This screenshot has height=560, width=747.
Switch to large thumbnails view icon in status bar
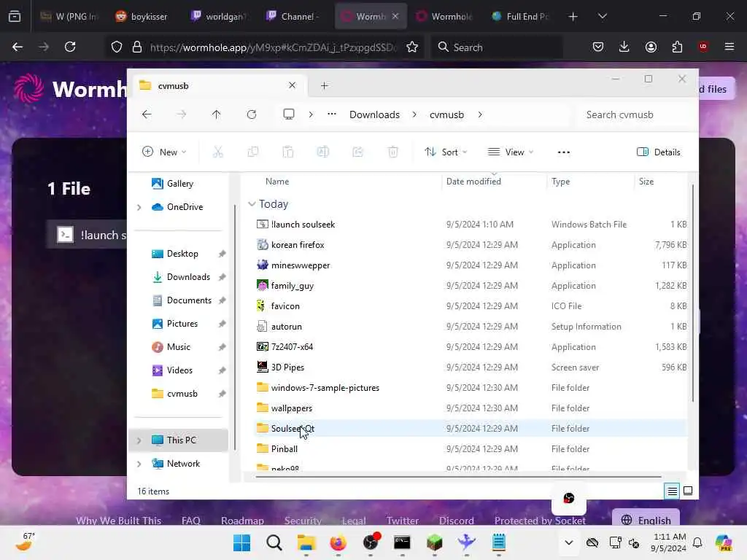(x=688, y=491)
